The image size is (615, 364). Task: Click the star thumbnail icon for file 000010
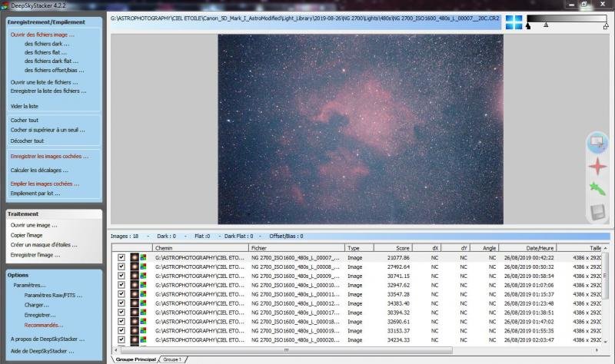pyautogui.click(x=135, y=285)
